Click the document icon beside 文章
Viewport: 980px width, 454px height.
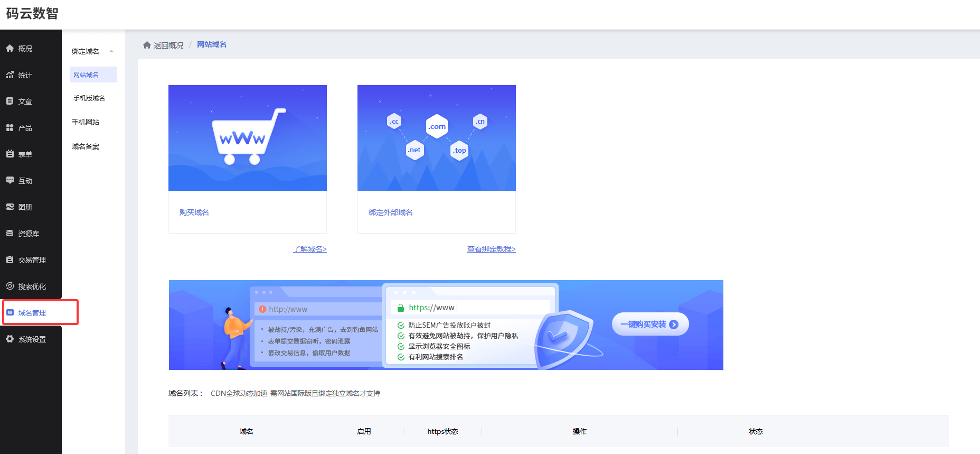click(x=10, y=101)
